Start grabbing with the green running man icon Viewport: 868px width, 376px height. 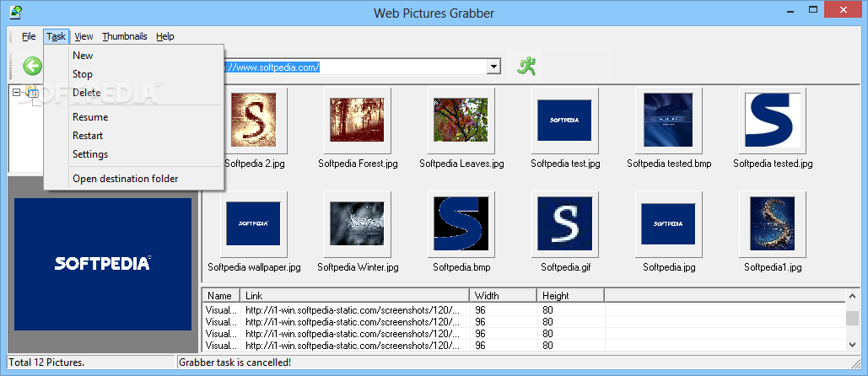pyautogui.click(x=527, y=67)
